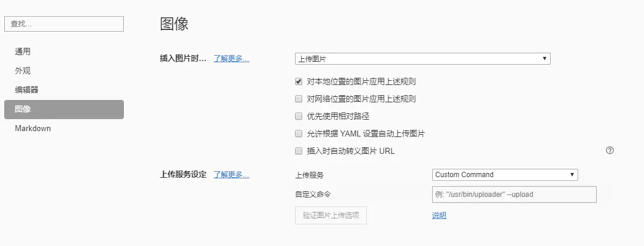Image resolution: width=644 pixels, height=246 pixels.
Task: Click the 说明 link
Action: tap(439, 215)
